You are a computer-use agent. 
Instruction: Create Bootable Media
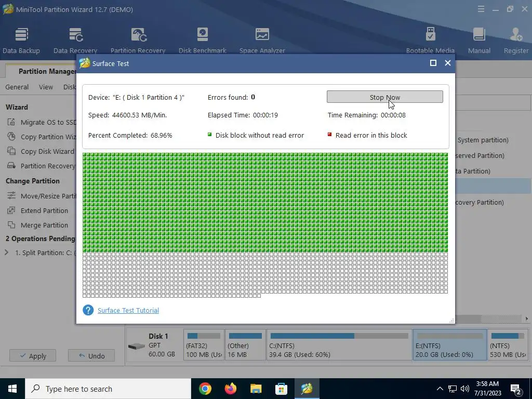point(430,41)
